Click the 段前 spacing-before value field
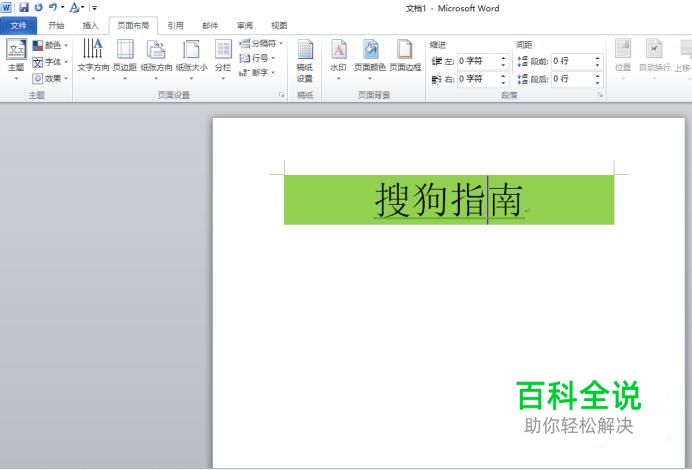692x470 pixels. coord(572,61)
